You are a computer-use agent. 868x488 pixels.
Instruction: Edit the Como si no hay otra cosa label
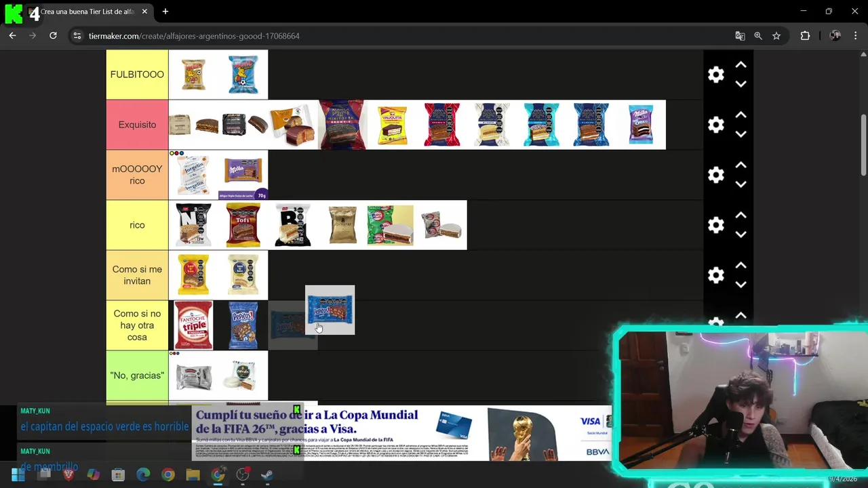pyautogui.click(x=137, y=325)
